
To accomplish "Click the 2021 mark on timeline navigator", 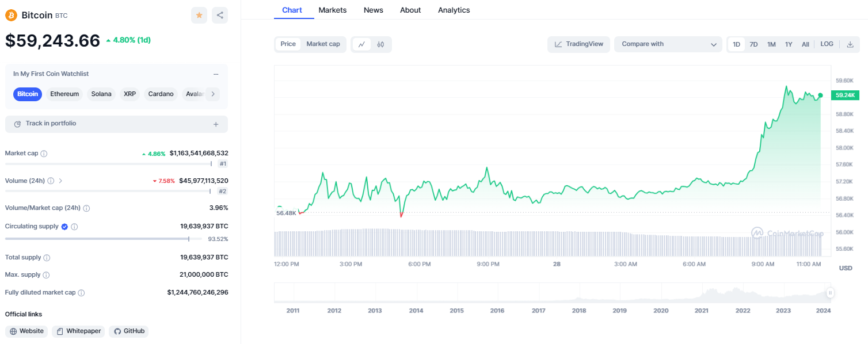I will pyautogui.click(x=702, y=311).
